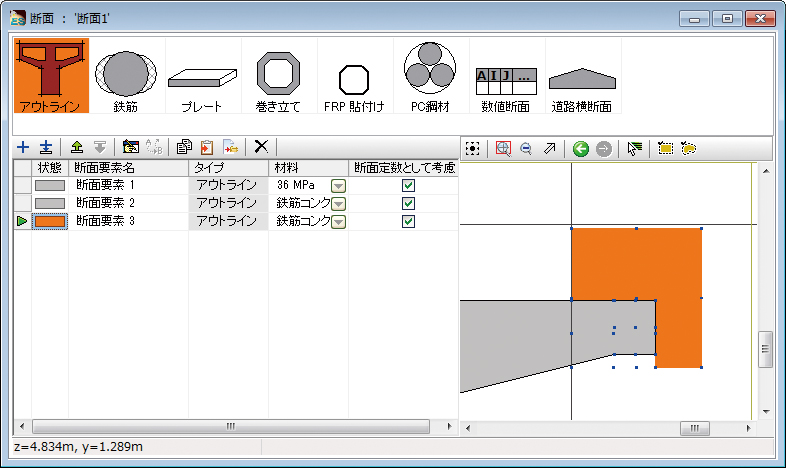Select the 鉄筋 rebar section type
Screen dimensions: 786x468
pyautogui.click(x=126, y=76)
